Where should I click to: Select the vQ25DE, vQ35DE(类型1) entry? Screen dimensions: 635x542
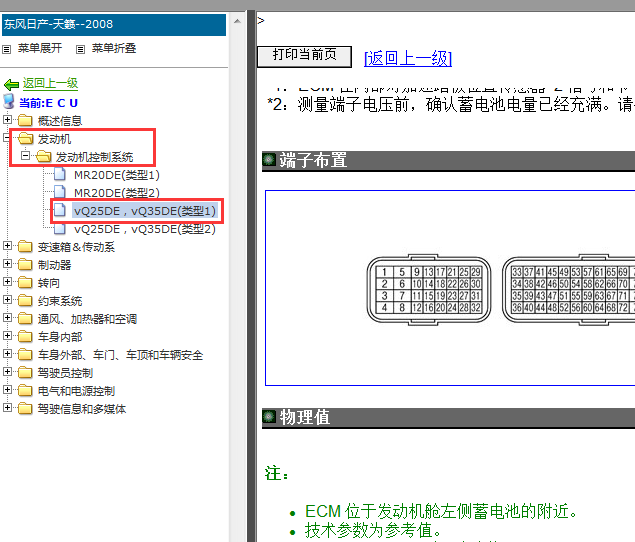[x=145, y=211]
